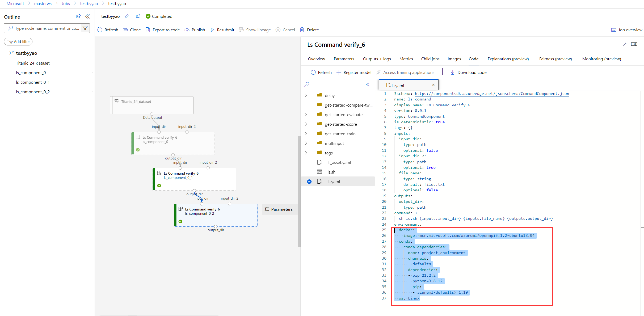Click Download code icon
Viewport: 644px width, 316px height.
(x=452, y=72)
